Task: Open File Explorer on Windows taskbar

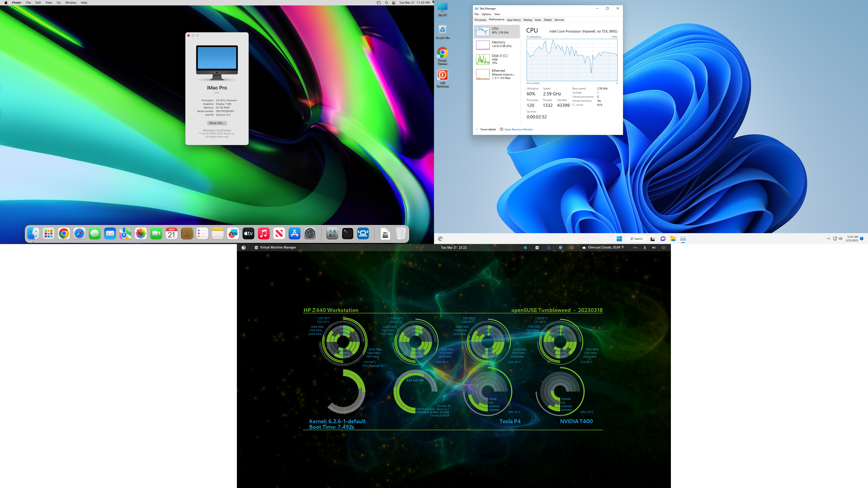Action: 673,239
